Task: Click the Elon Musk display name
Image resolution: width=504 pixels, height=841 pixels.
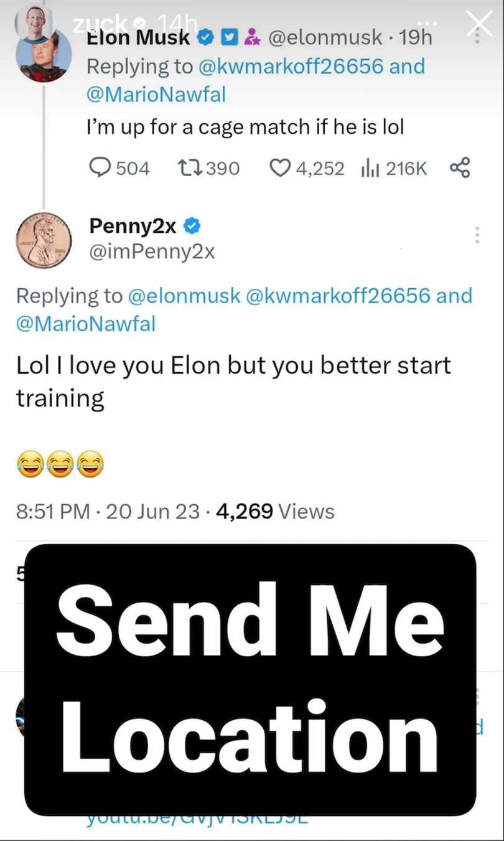Action: [138, 39]
